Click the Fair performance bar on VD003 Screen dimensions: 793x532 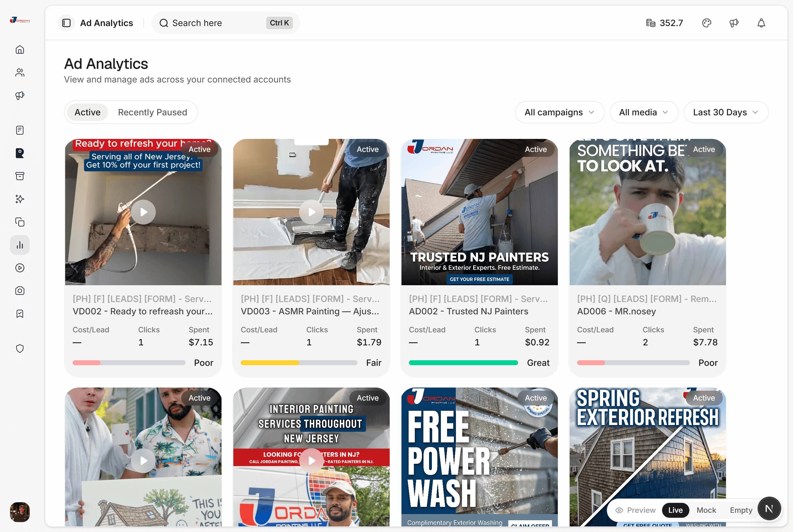coord(299,363)
